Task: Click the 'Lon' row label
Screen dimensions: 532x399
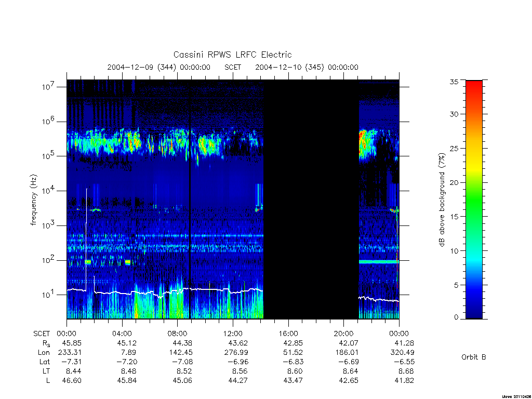Action: (x=44, y=353)
